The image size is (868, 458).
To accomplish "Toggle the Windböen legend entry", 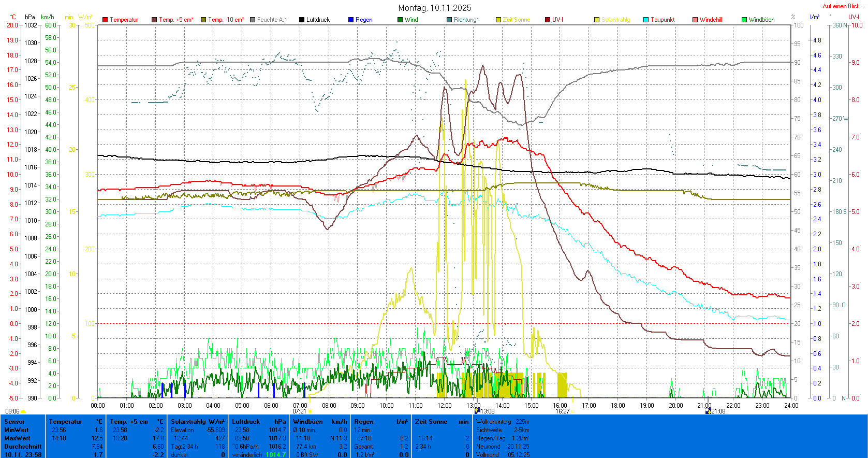I will click(761, 20).
